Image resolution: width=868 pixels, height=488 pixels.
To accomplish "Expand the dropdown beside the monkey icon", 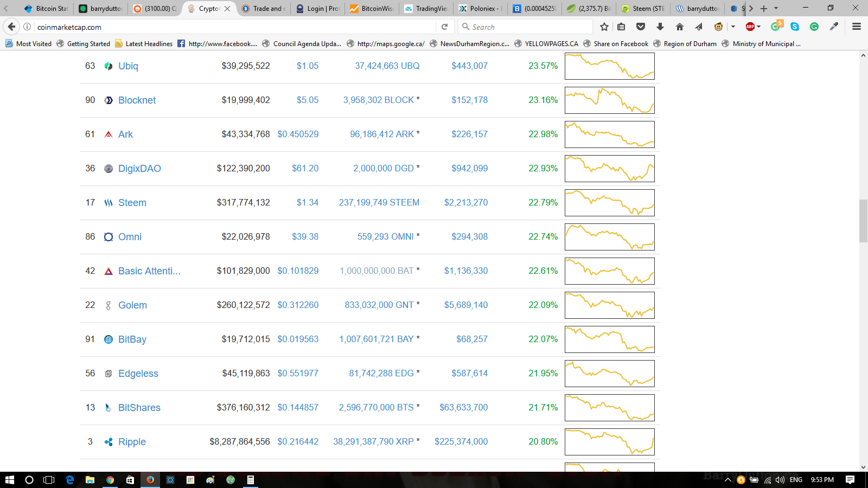I will pos(733,27).
